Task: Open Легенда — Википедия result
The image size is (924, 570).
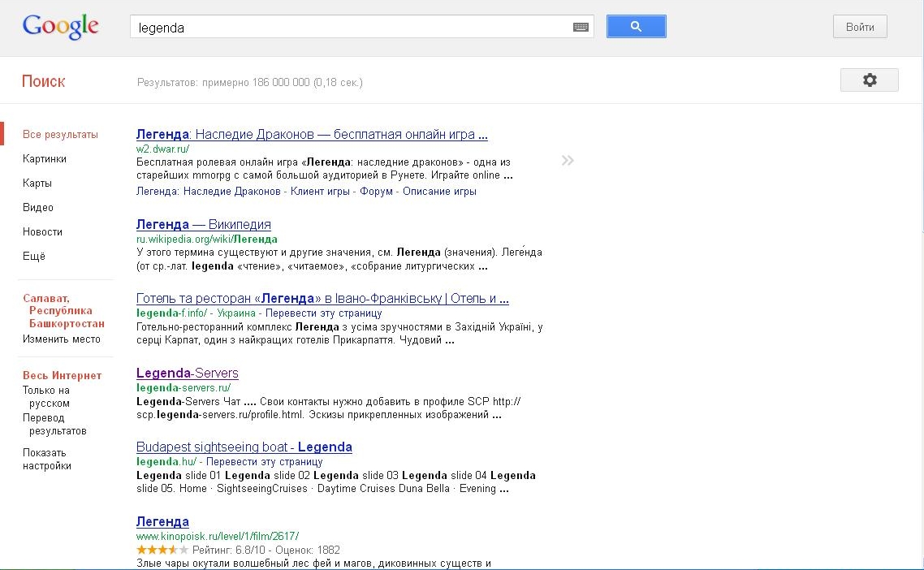Action: [203, 225]
